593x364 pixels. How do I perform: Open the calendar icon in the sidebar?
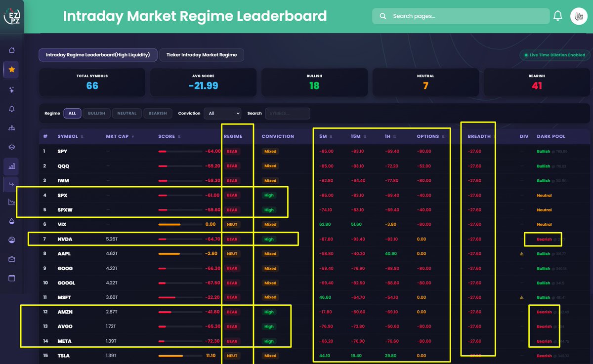(x=11, y=278)
